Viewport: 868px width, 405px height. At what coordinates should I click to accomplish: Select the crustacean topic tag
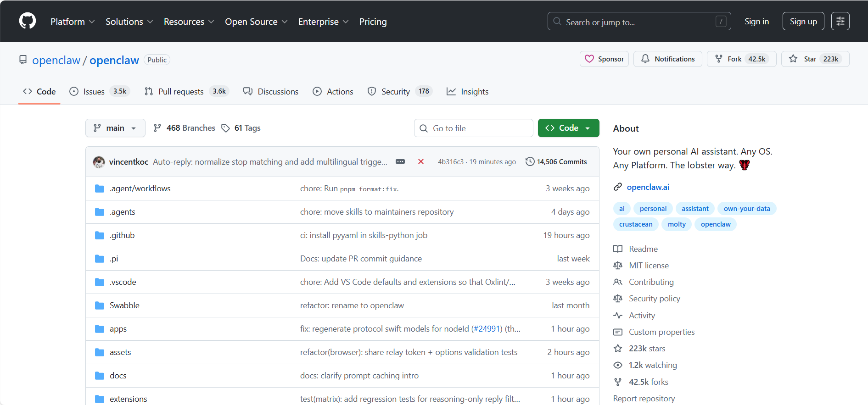[635, 224]
